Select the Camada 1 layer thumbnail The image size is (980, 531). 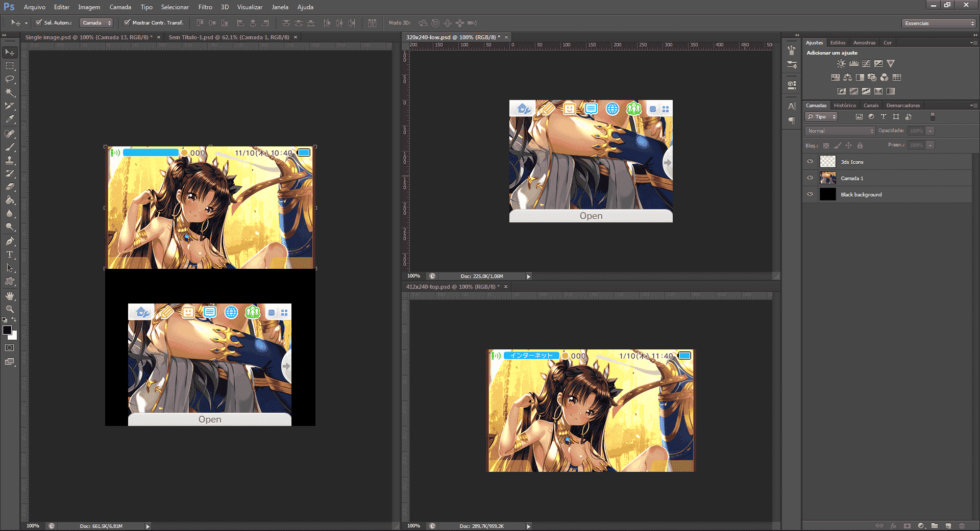828,178
